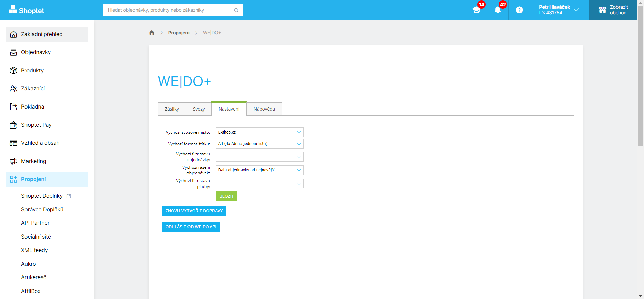
Task: Click Propojení breadcrumb link
Action: click(x=179, y=33)
